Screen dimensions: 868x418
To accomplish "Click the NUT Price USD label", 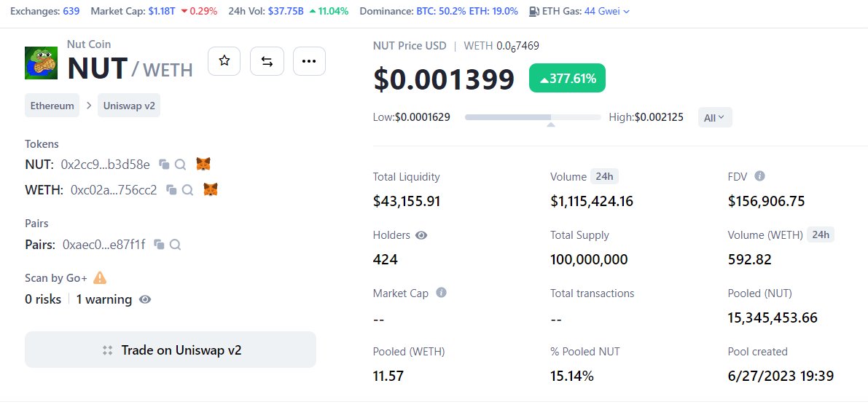I will point(410,46).
